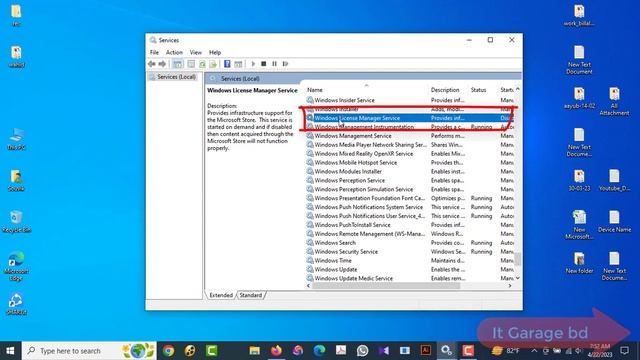Viewport: 640px width, 360px height.
Task: Select the Windows Time service row
Action: pos(410,260)
